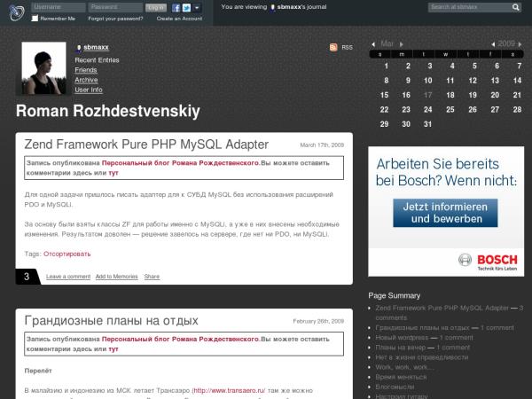Open Планы на вечер entry in Page Summary
The height and width of the screenshot is (399, 532).
click(x=400, y=348)
